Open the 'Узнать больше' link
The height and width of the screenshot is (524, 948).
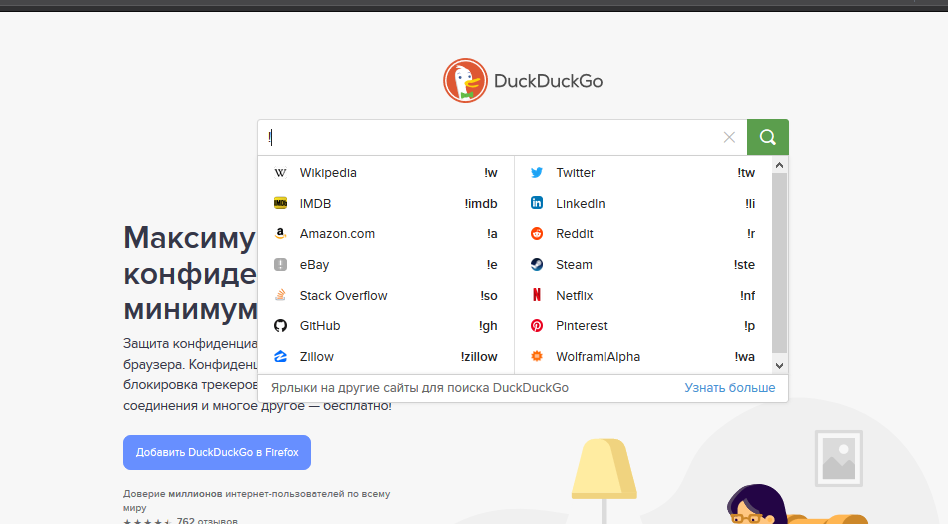[x=729, y=388]
